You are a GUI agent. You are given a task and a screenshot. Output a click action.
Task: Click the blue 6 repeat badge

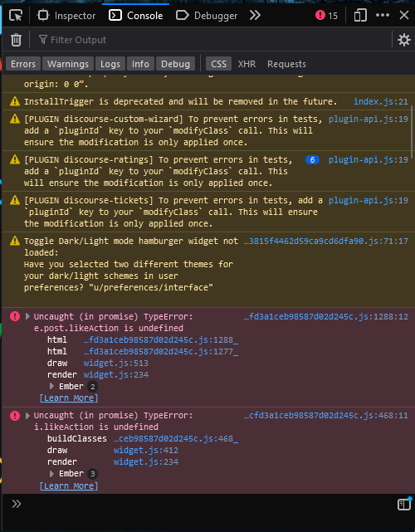point(312,160)
